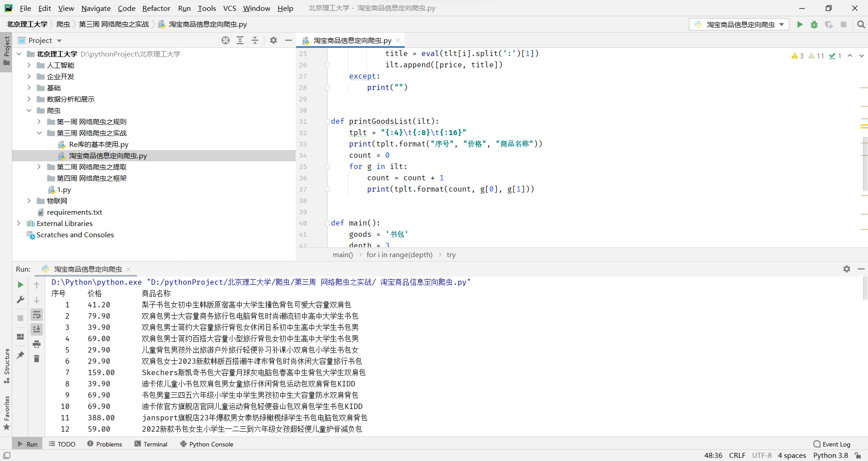Click the 4 spaces indent setting

pos(792,455)
